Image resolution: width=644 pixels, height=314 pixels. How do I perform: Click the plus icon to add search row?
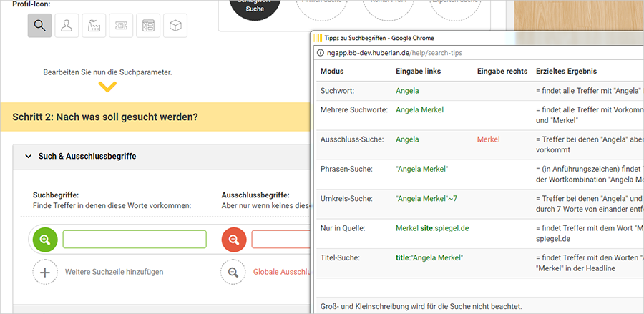click(44, 272)
